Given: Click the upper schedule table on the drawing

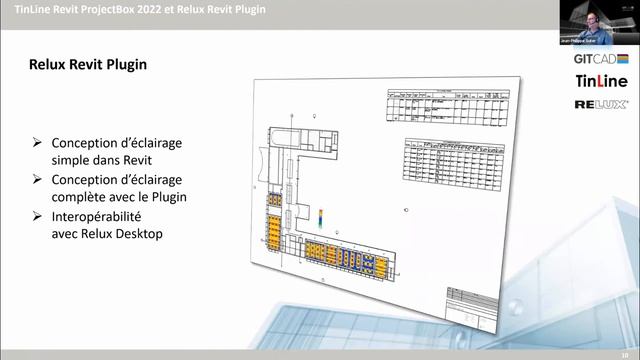Looking at the screenshot, I should [448, 107].
